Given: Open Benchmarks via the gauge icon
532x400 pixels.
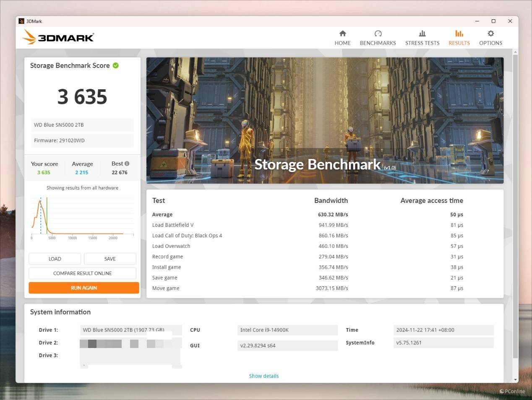Looking at the screenshot, I should (378, 34).
